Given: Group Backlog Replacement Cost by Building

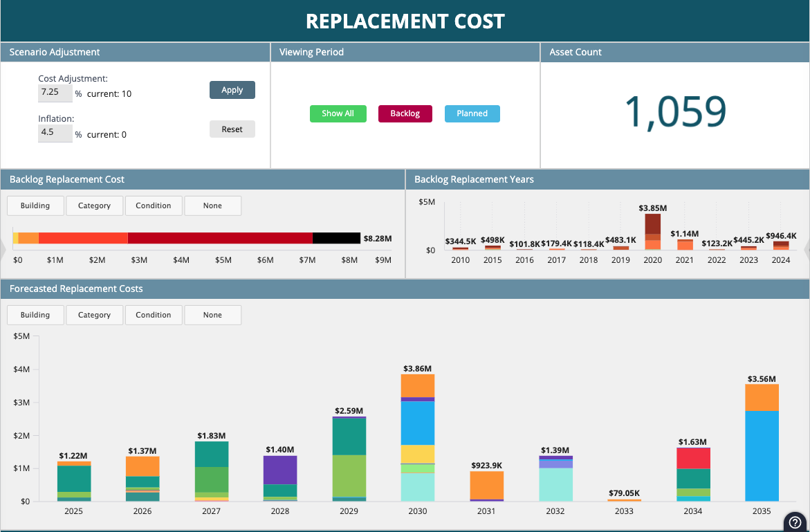Looking at the screenshot, I should click(x=35, y=205).
